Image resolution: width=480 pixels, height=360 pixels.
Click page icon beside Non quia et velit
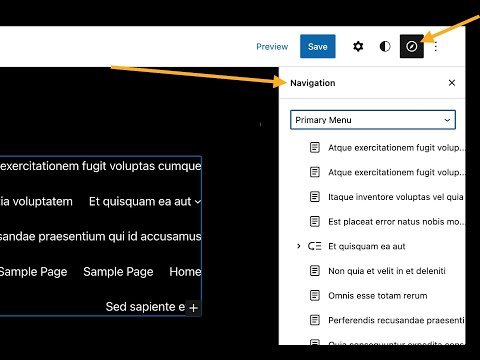point(315,271)
